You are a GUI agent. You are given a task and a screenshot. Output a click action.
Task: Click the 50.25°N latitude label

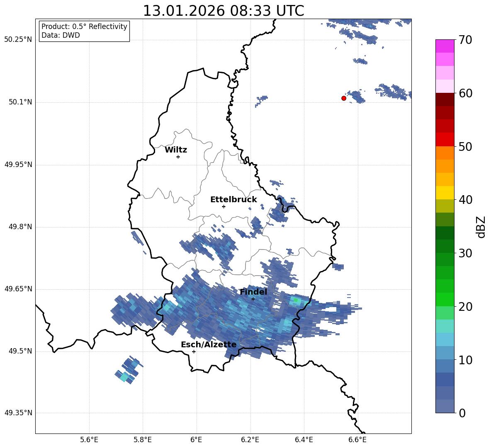pos(18,40)
